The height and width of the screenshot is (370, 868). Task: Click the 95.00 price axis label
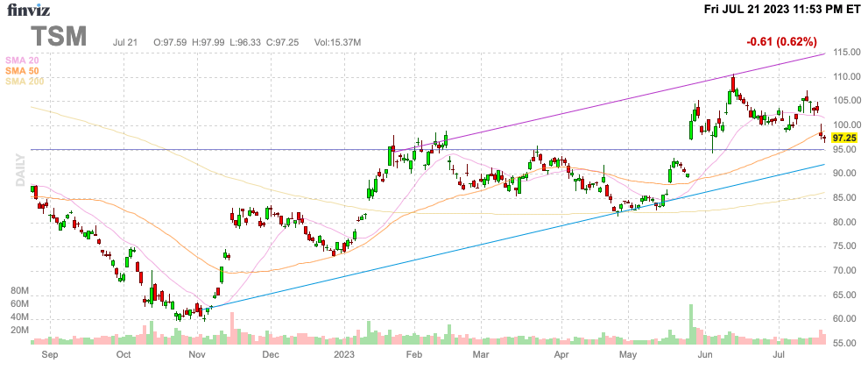point(843,150)
